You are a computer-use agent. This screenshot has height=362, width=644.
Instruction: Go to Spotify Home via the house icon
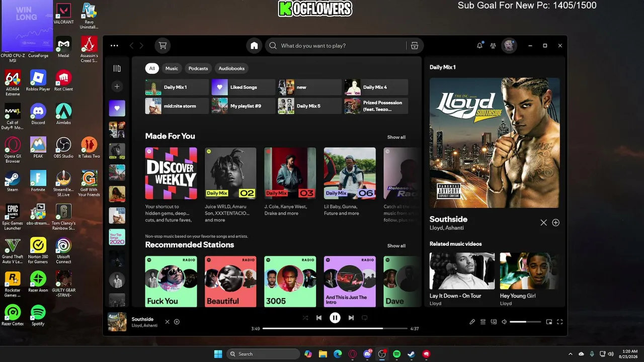(x=254, y=46)
